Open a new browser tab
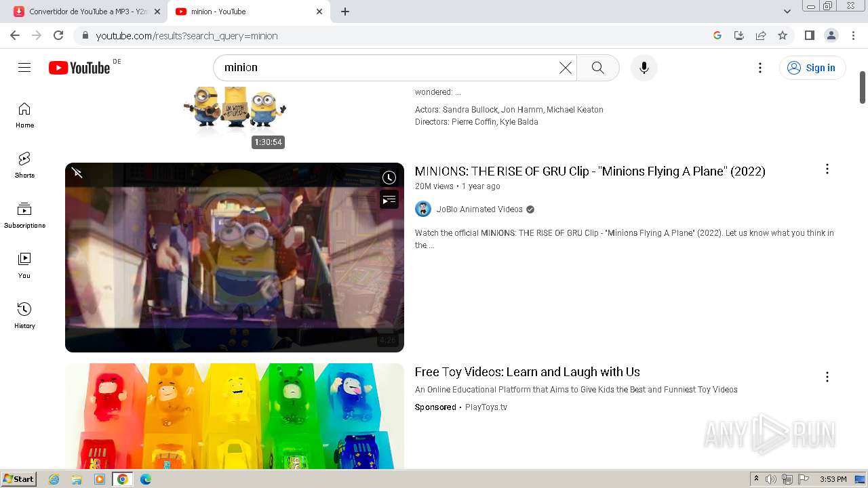This screenshot has width=868, height=488. (x=345, y=12)
